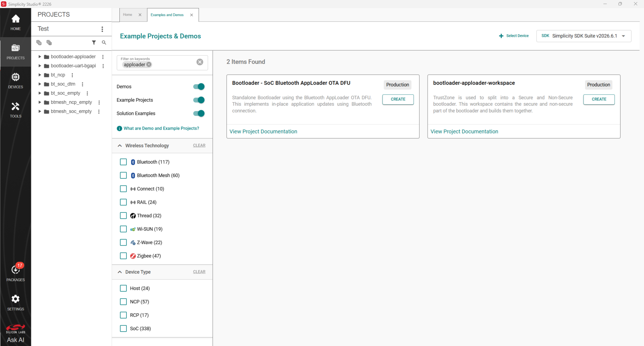Check the Thread (32) filter
Screen dimensions: 644x346
[x=123, y=216]
